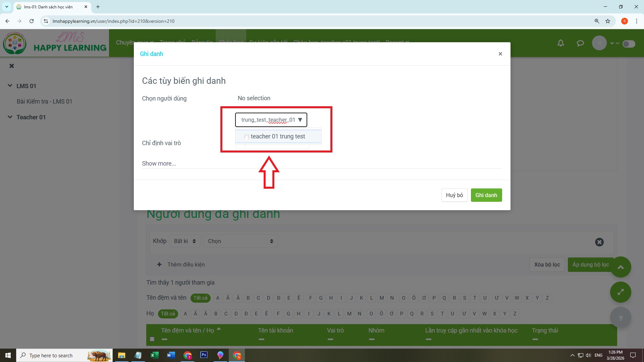Collapse the LMS 01 section
Viewport: 644px width, 362px height.
(10, 86)
